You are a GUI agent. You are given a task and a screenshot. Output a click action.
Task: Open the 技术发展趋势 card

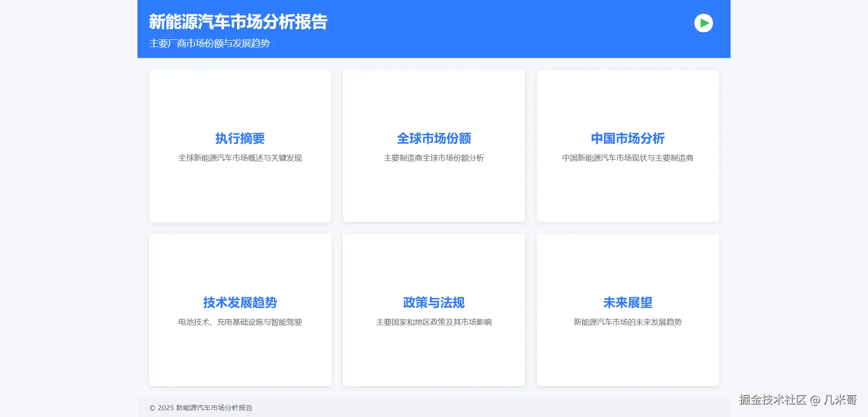pos(240,310)
